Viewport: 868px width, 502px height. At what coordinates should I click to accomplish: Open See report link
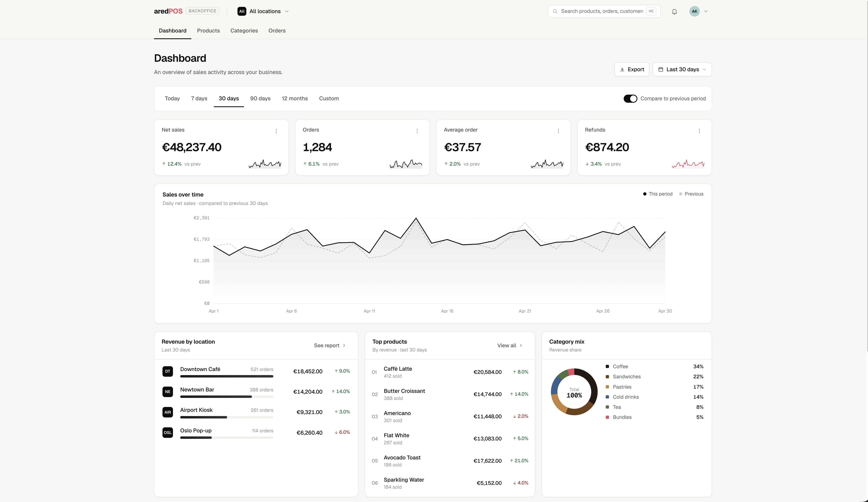(330, 345)
